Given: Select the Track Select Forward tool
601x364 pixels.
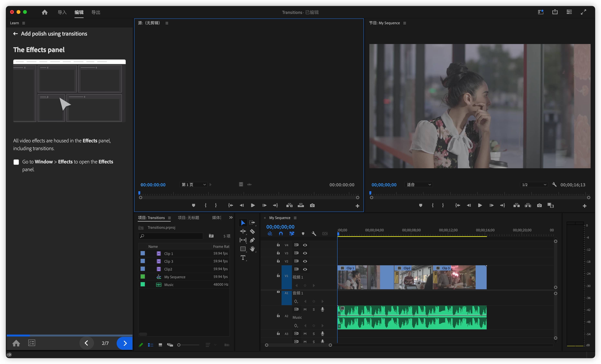Looking at the screenshot, I should 252,222.
